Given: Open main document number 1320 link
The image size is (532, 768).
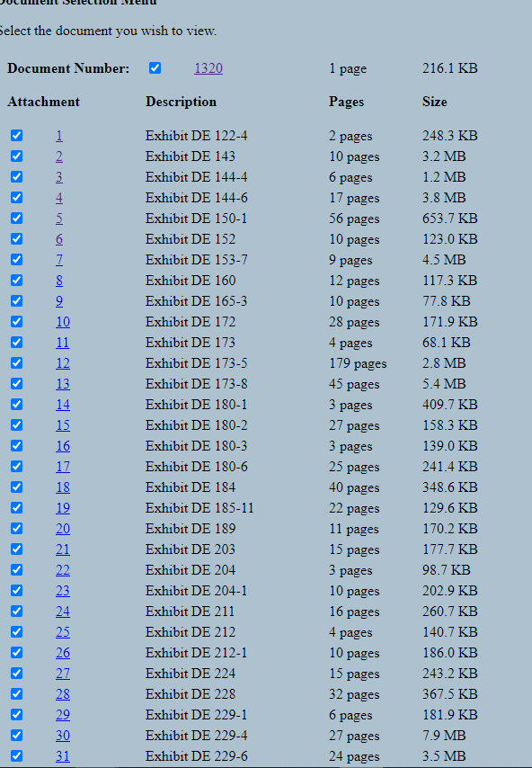Looking at the screenshot, I should tap(208, 68).
